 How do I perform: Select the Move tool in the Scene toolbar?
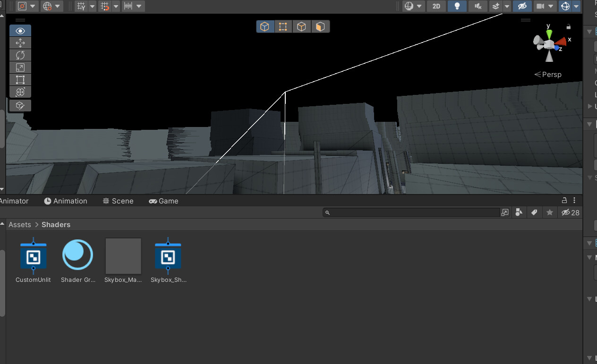[20, 43]
